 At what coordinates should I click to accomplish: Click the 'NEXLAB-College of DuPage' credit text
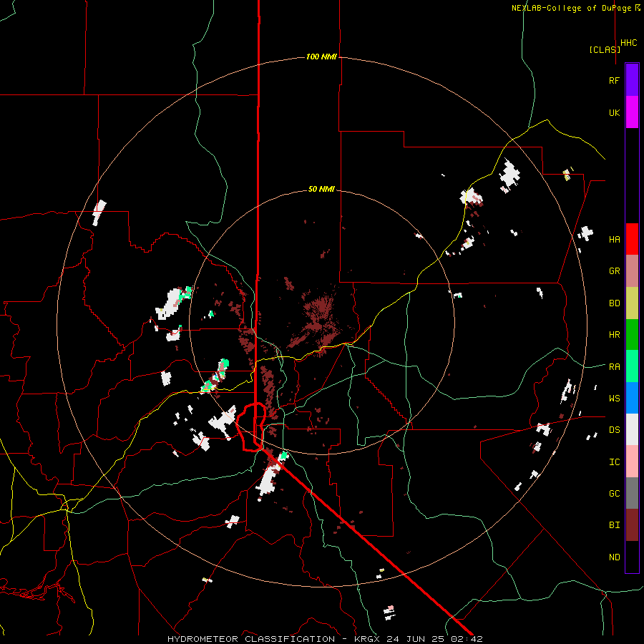(x=572, y=8)
